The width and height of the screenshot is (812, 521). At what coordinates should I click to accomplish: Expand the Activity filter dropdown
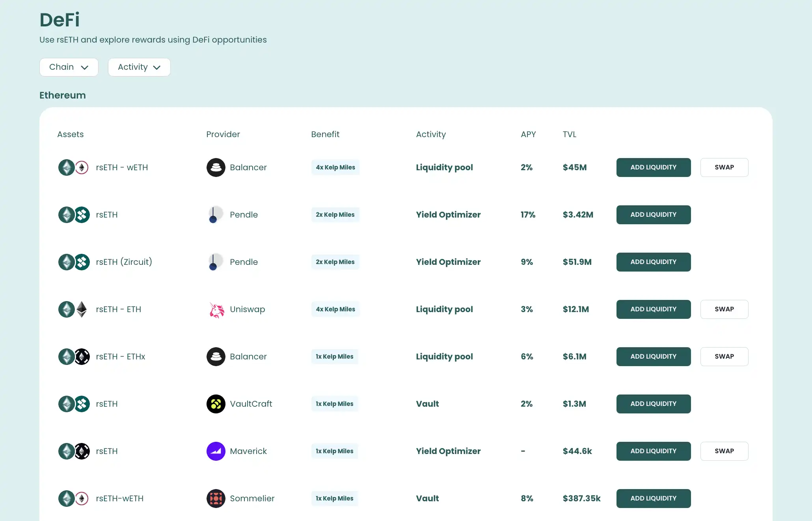[x=139, y=67]
